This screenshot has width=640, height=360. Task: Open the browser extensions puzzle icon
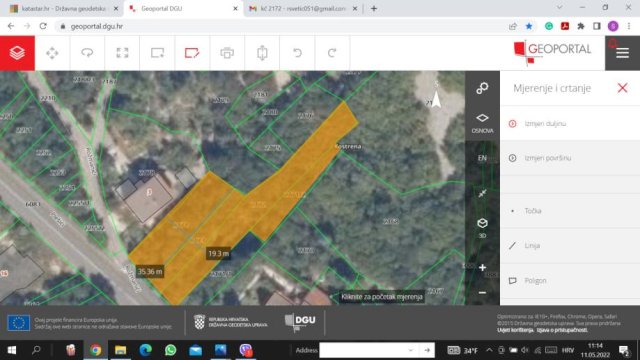click(581, 26)
